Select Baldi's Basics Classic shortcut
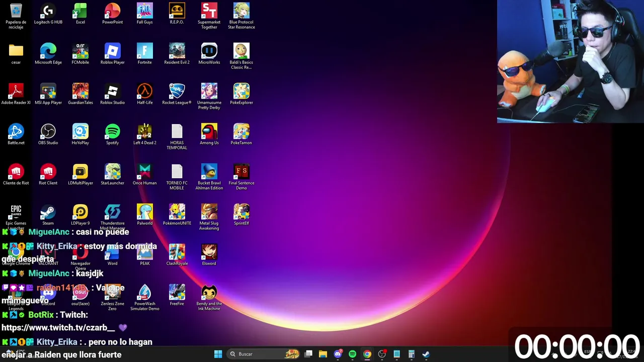The width and height of the screenshot is (644, 362). [x=241, y=56]
